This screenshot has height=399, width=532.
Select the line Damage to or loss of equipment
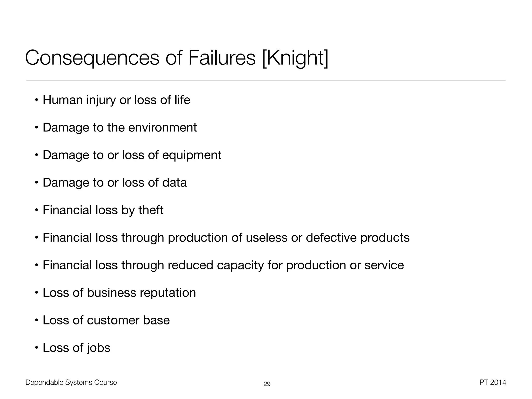pyautogui.click(x=132, y=155)
